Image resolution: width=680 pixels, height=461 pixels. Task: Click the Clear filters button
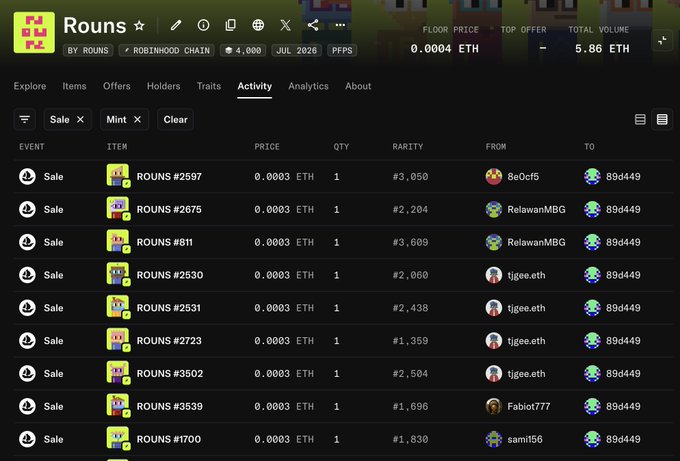point(175,119)
